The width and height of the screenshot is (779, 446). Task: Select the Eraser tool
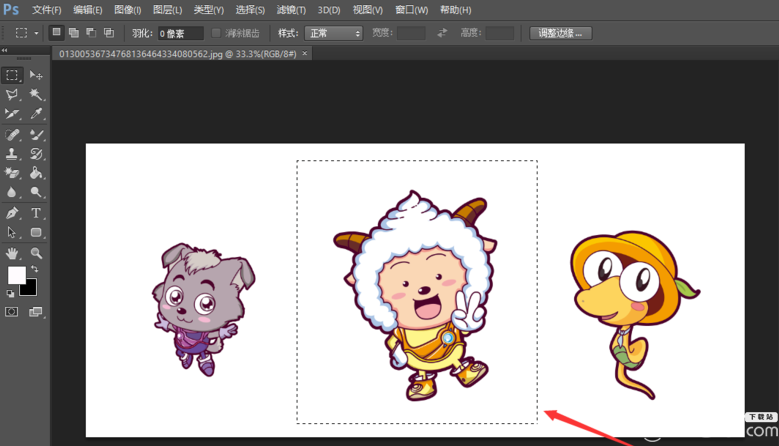pyautogui.click(x=12, y=173)
